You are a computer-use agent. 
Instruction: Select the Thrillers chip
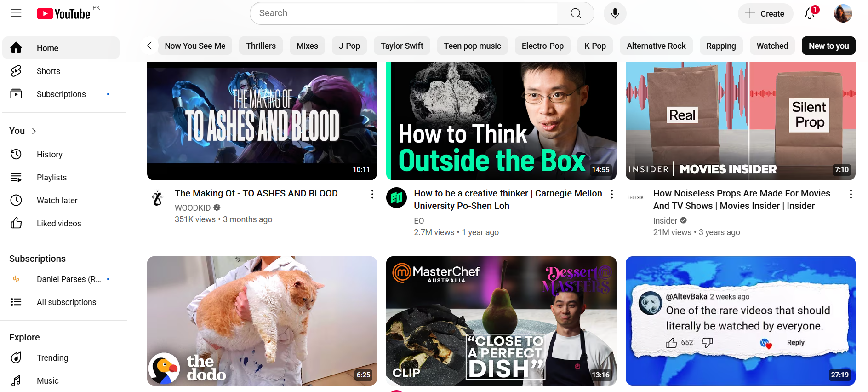point(261,46)
